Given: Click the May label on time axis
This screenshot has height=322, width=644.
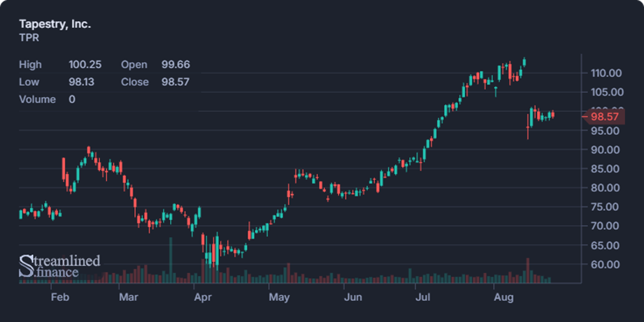Looking at the screenshot, I should [x=279, y=297].
